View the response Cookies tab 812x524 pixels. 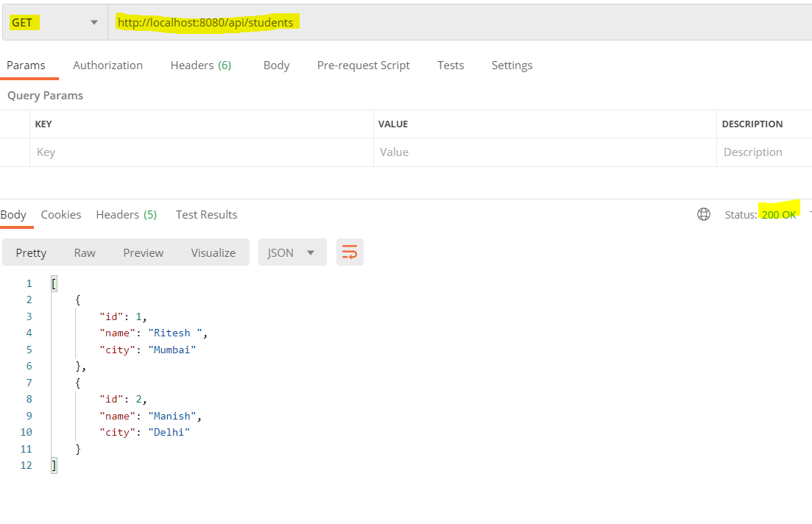click(61, 215)
